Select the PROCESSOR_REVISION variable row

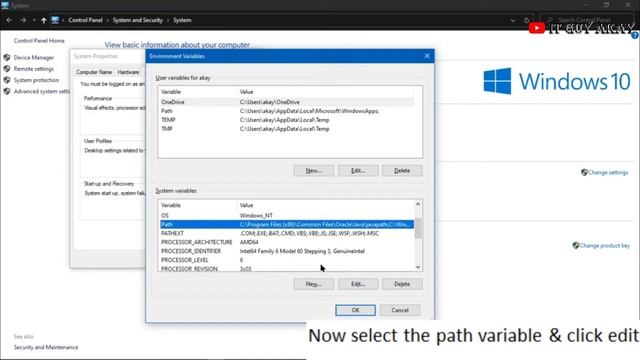[287, 268]
